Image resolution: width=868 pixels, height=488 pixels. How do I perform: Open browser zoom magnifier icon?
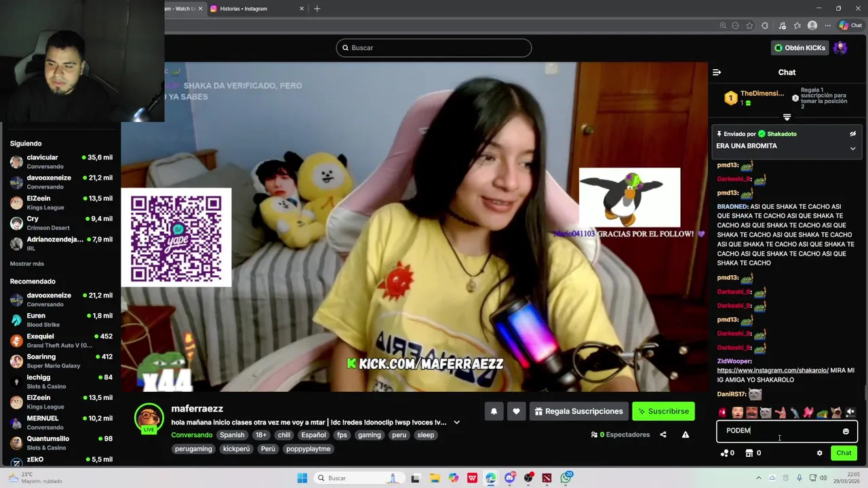click(723, 26)
